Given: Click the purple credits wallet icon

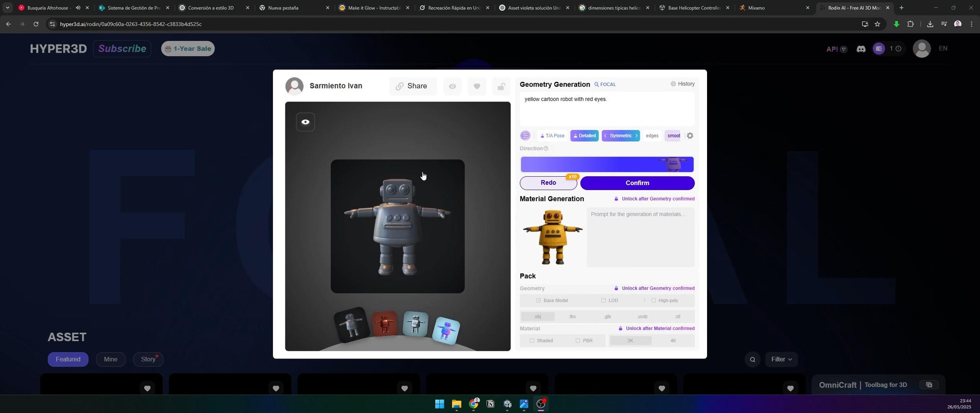Looking at the screenshot, I should (879, 49).
